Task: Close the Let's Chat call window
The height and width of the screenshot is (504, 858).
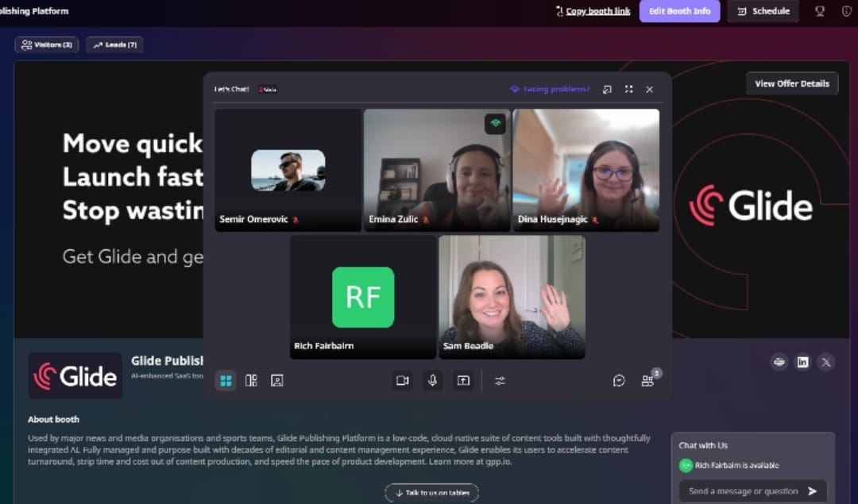Action: pyautogui.click(x=650, y=89)
